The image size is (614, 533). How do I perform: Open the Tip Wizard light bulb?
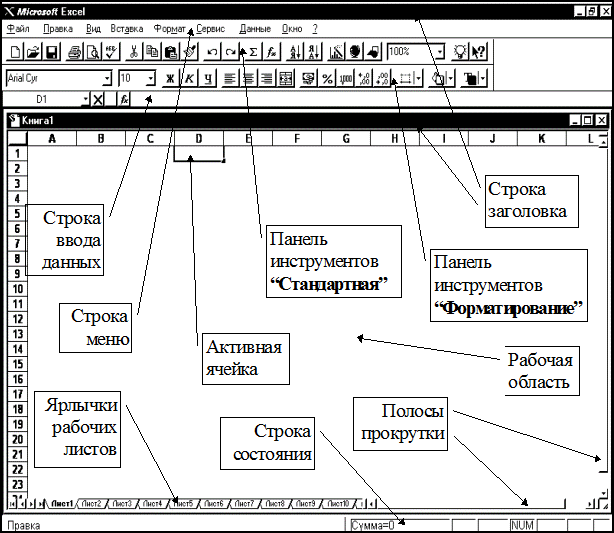[460, 52]
